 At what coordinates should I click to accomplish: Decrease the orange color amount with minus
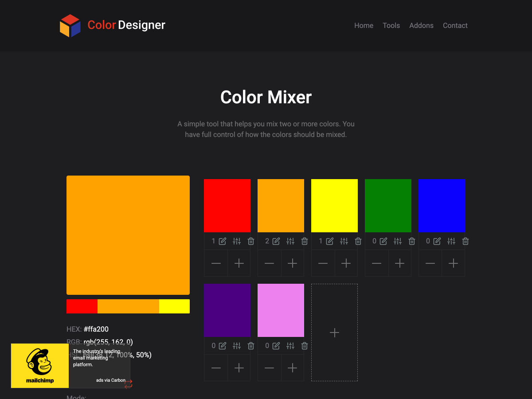point(270,263)
